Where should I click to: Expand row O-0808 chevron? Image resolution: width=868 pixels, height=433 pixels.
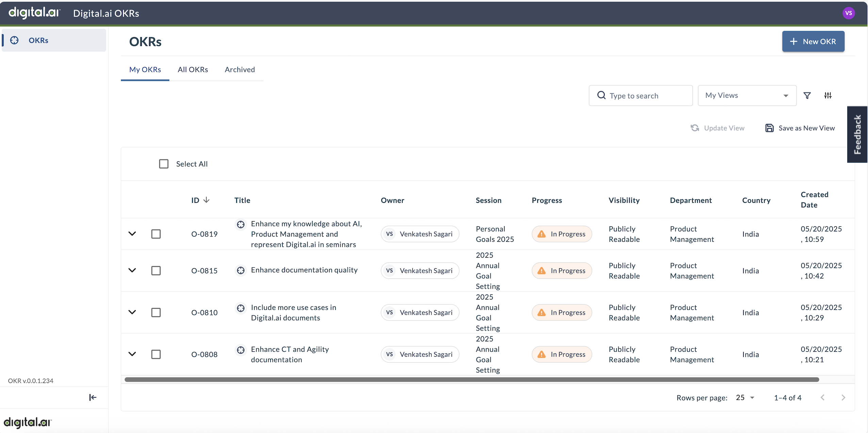coord(132,354)
